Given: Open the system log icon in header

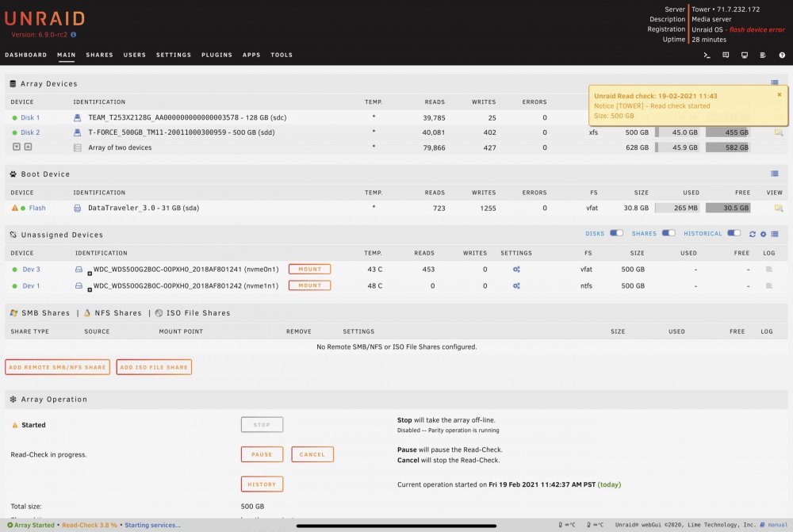Looking at the screenshot, I should (763, 55).
